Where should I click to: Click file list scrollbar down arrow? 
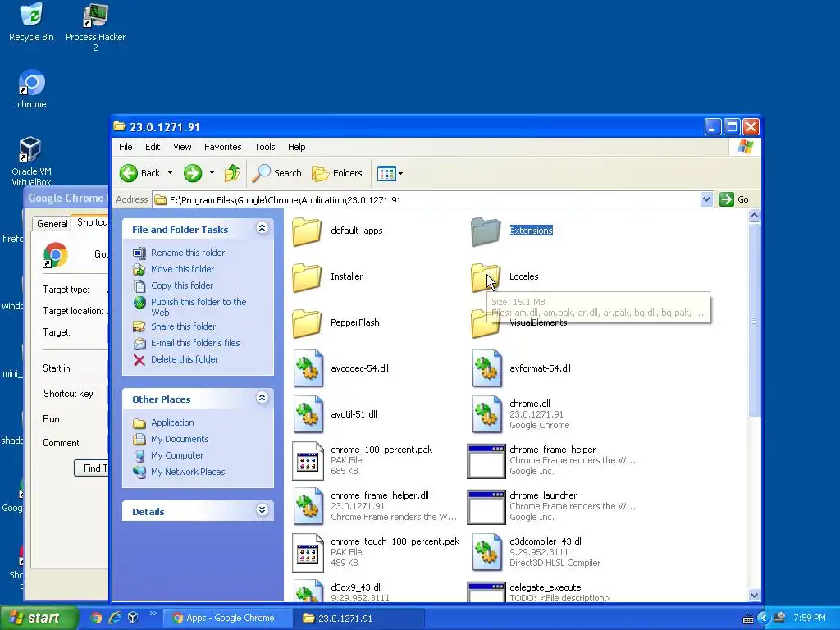tap(754, 595)
